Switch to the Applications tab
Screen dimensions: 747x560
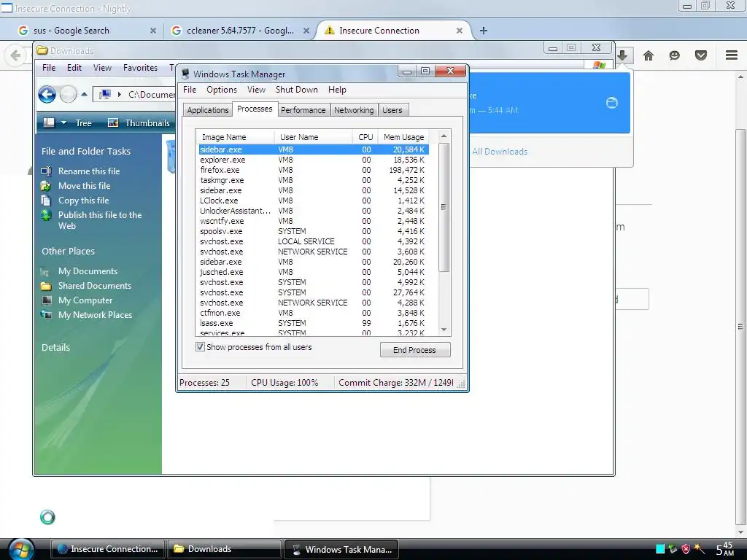208,110
